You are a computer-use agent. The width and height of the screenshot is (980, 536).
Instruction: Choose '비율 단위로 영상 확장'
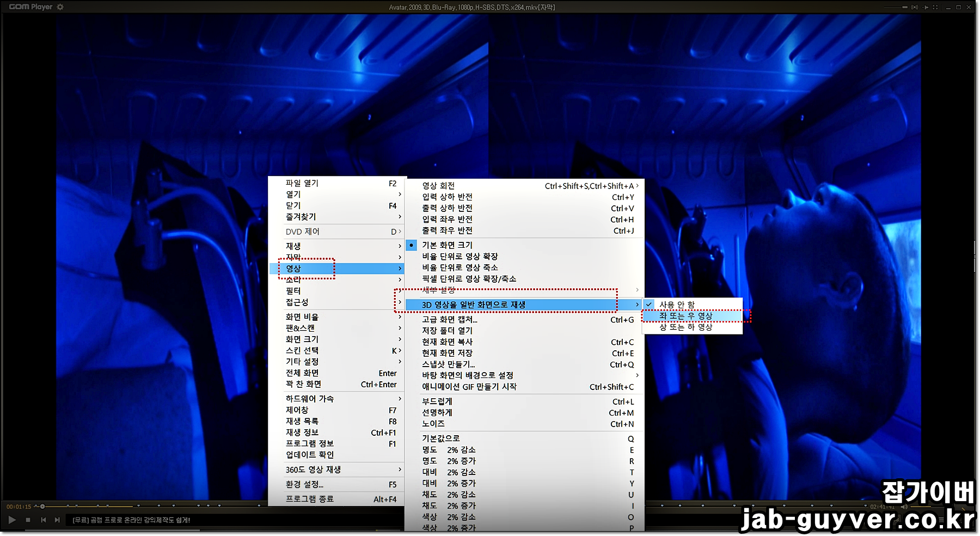[x=524, y=256]
